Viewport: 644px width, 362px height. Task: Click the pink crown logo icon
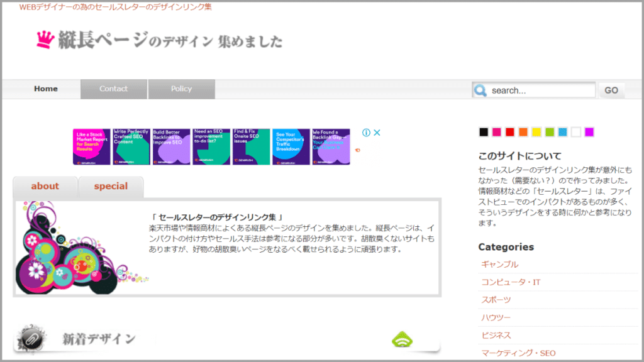point(45,40)
